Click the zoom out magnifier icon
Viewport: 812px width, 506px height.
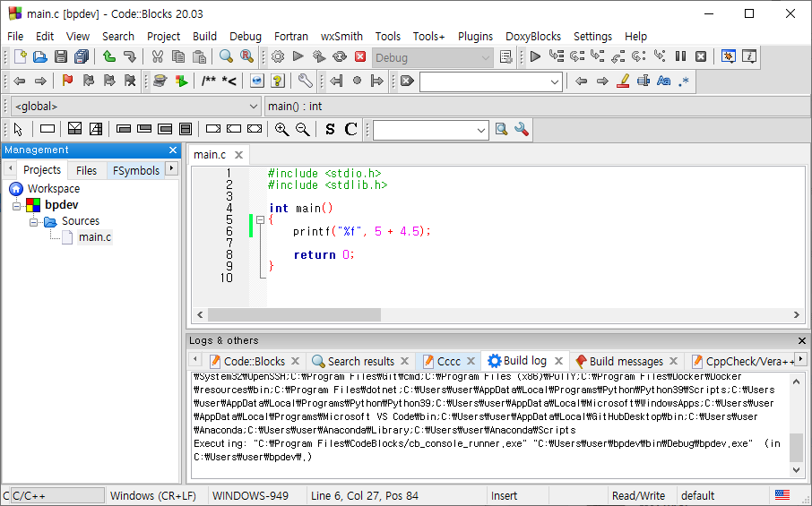pyautogui.click(x=303, y=129)
